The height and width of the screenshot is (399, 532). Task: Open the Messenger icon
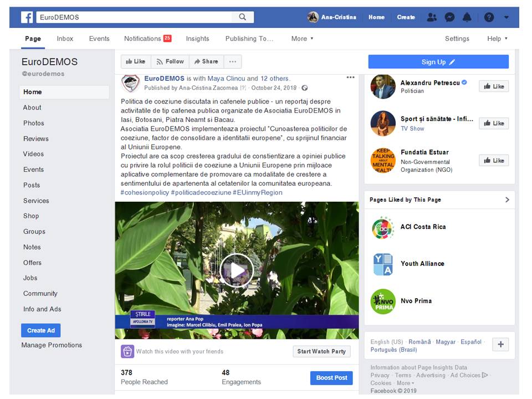(x=449, y=17)
